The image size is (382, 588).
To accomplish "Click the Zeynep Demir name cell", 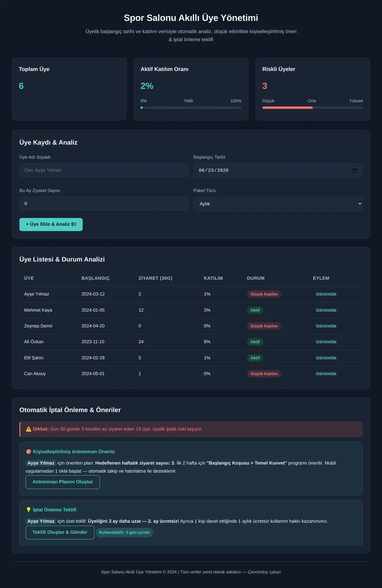I will point(39,326).
